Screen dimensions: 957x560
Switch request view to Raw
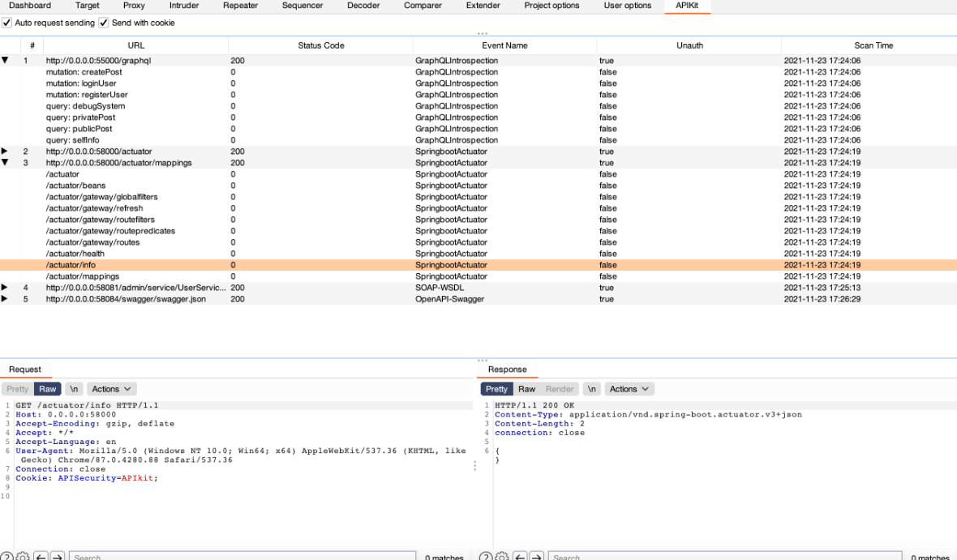tap(48, 389)
